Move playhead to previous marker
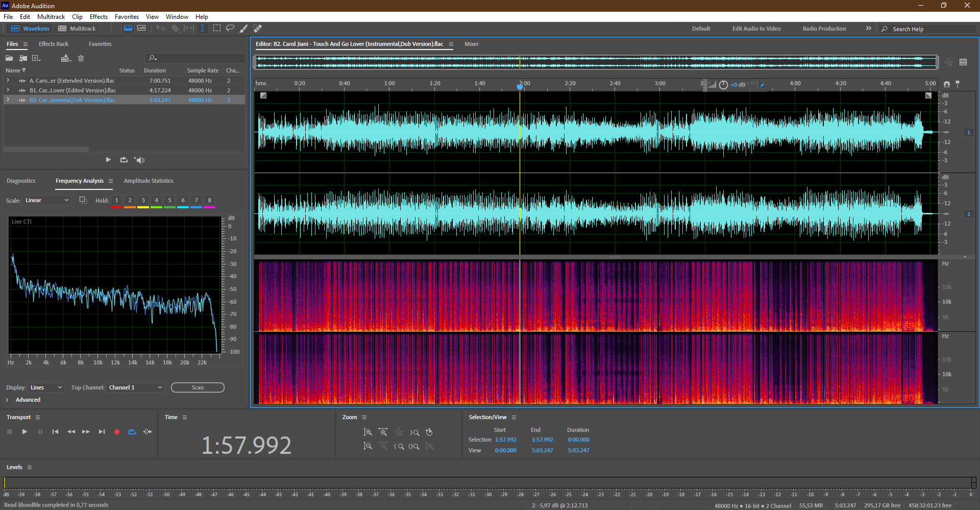This screenshot has height=510, width=980. [x=55, y=432]
